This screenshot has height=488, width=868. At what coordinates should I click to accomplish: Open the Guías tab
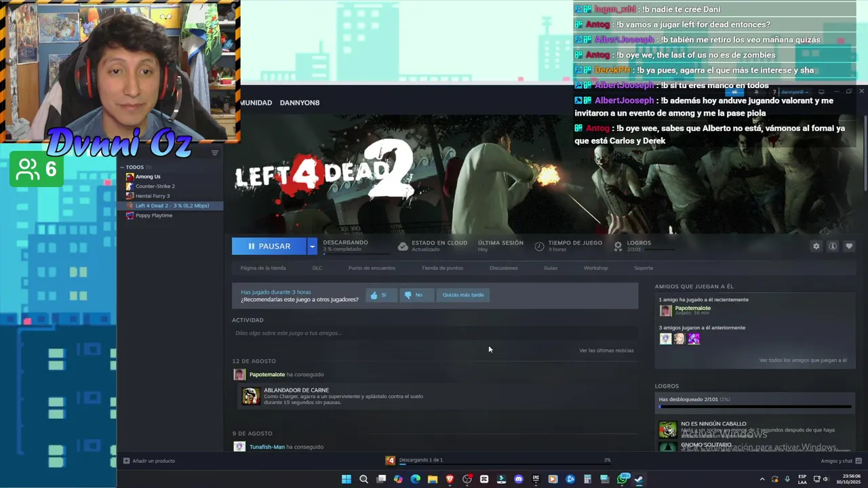(551, 268)
